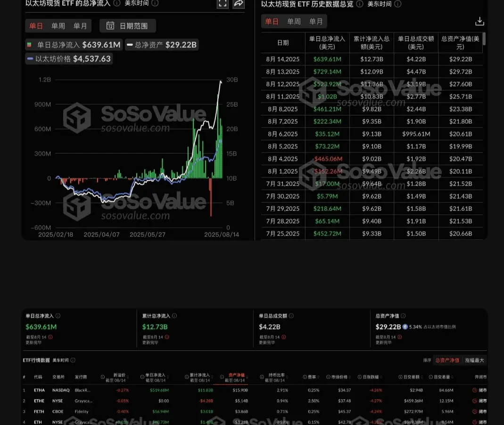504x425 pixels.
Task: Select 单日 tab above the chart
Action: pos(36,26)
